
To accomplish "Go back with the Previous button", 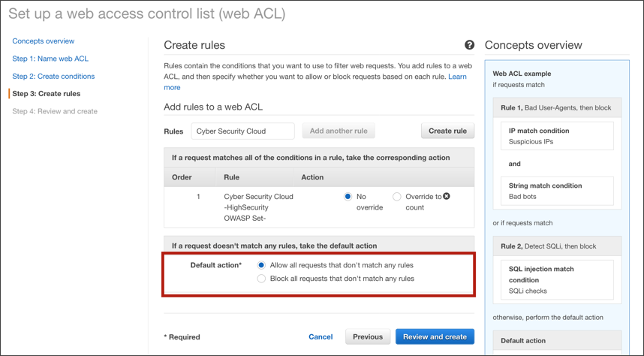I will 368,336.
